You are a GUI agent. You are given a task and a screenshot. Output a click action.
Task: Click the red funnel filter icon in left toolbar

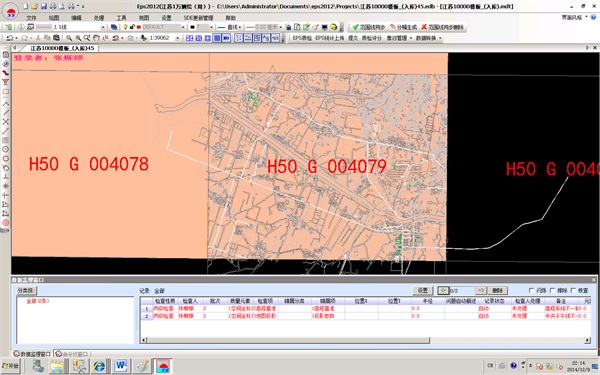5,82
